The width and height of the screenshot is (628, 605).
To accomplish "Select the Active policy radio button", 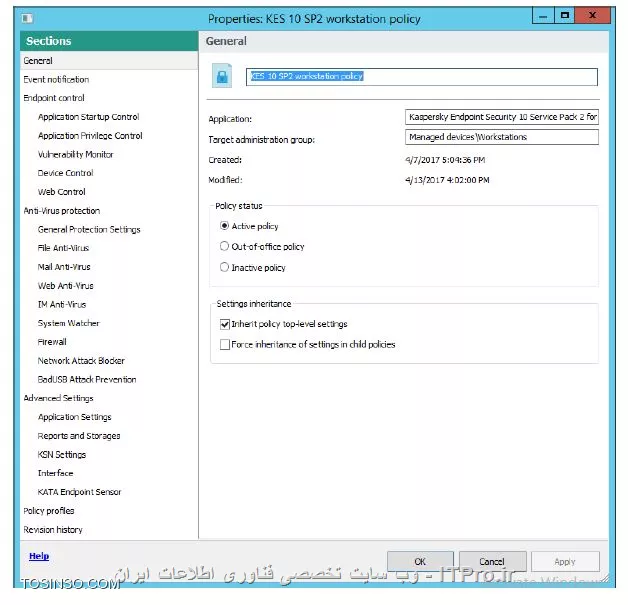I will [224, 226].
